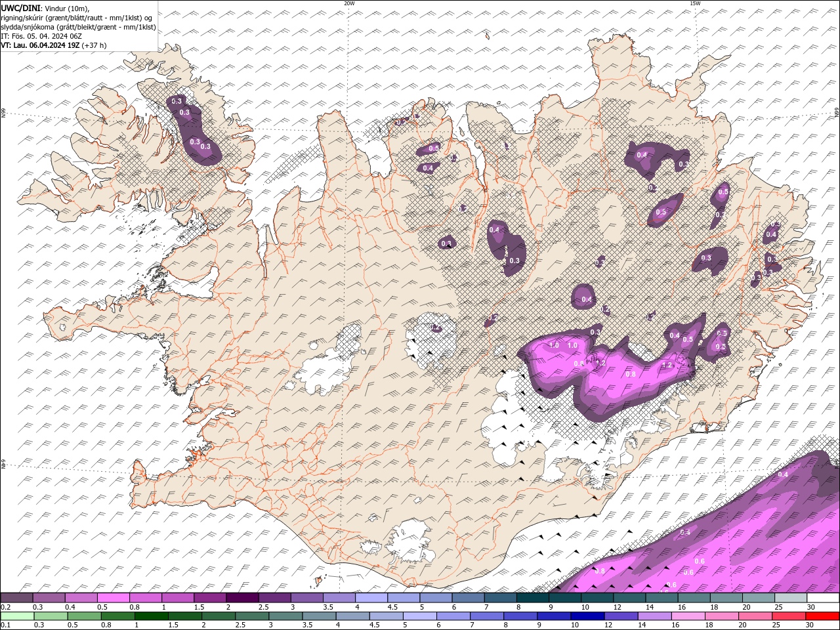
Task: Pick the bottom-row gray-green swatch labeled 3
Action: tap(285, 616)
